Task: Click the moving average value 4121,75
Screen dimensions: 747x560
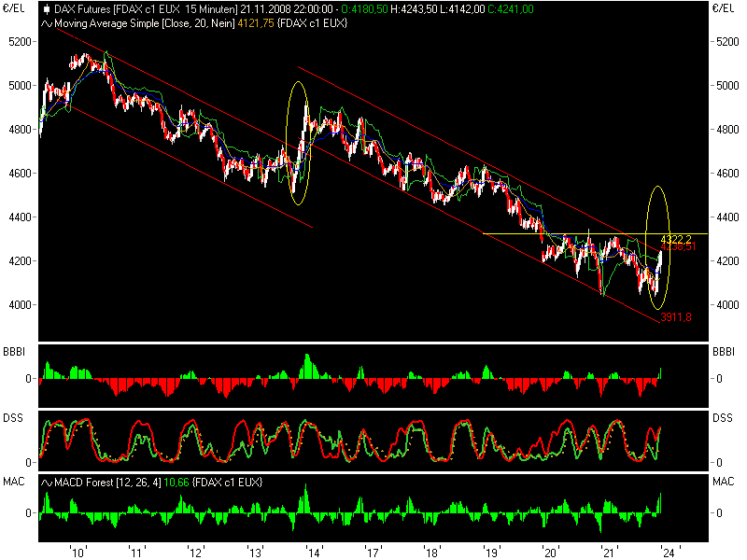Action: pyautogui.click(x=255, y=23)
